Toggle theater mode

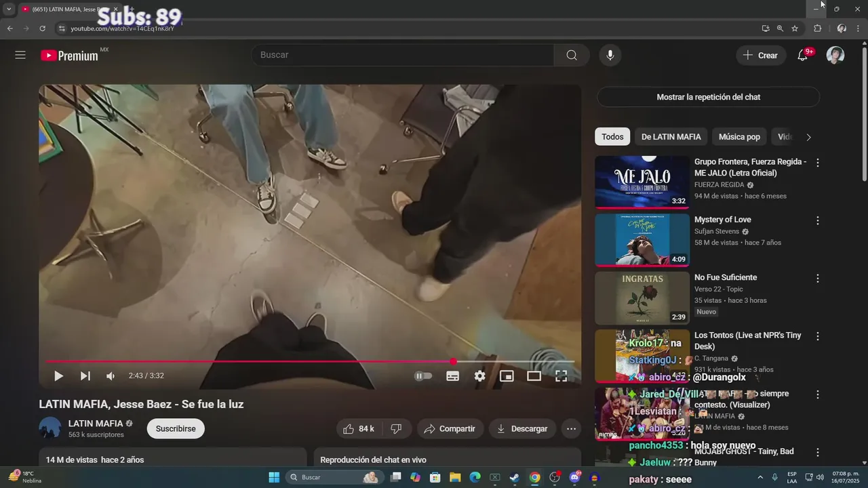(534, 375)
